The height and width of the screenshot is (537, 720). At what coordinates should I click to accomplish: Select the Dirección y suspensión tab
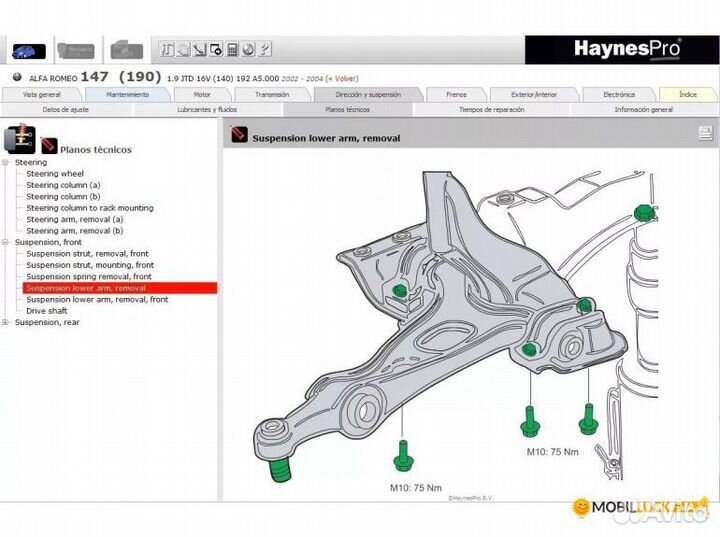(368, 95)
